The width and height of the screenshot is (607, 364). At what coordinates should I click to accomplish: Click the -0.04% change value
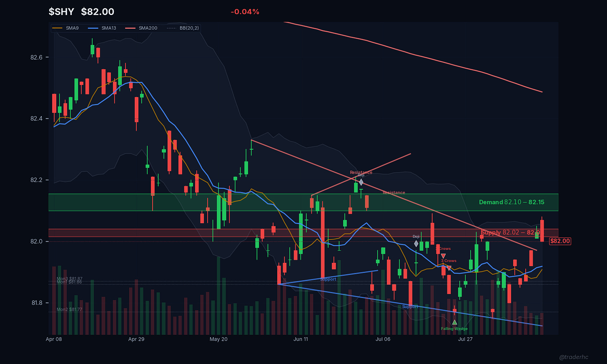245,12
